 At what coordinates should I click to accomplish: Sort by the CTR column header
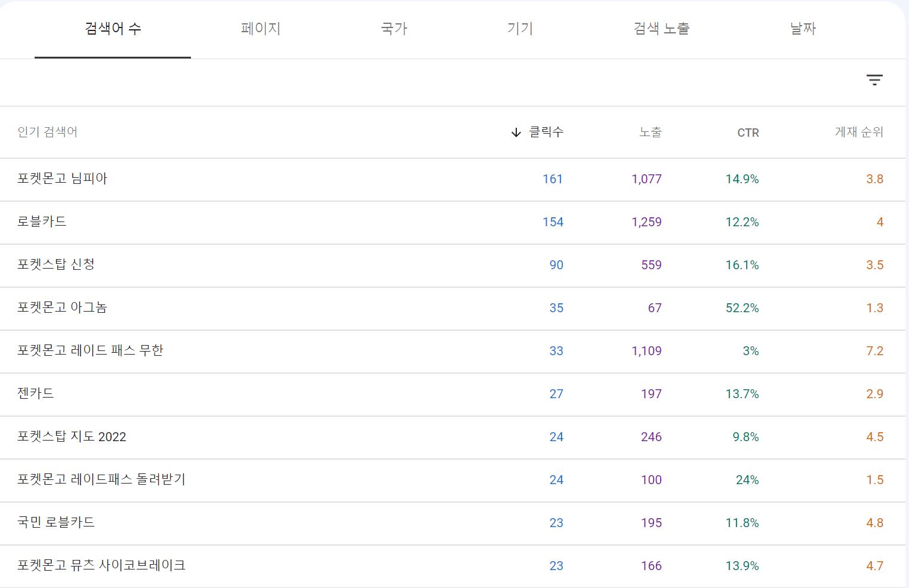pyautogui.click(x=748, y=133)
